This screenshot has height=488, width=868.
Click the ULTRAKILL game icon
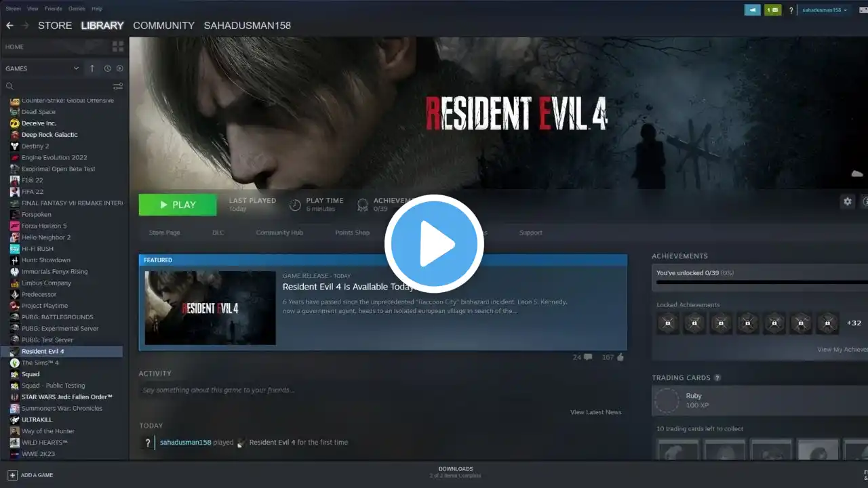click(x=15, y=420)
